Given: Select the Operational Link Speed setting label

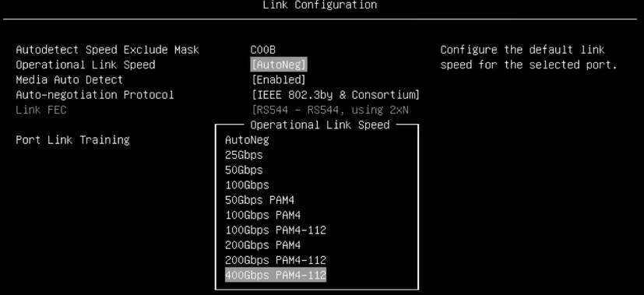Looking at the screenshot, I should pyautogui.click(x=86, y=65).
